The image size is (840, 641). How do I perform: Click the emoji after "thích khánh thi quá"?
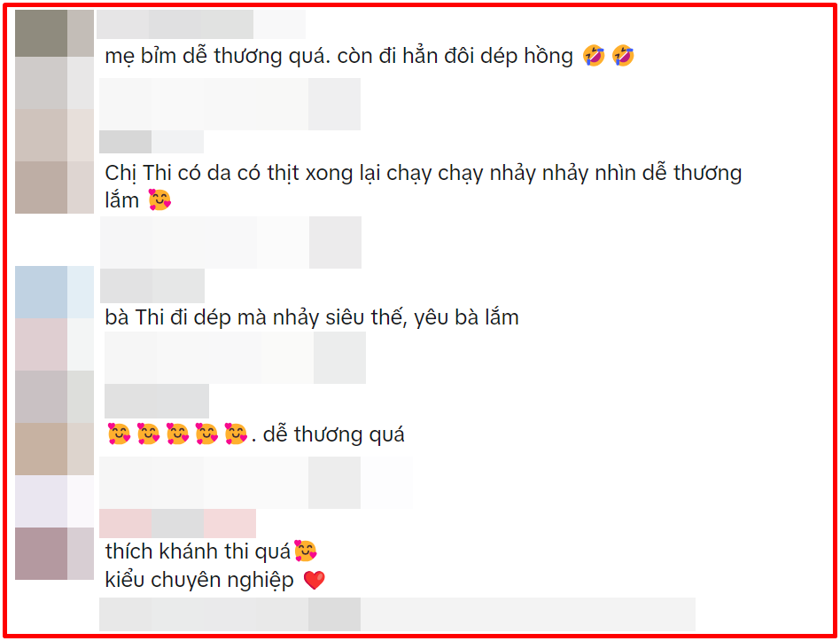[x=306, y=551]
